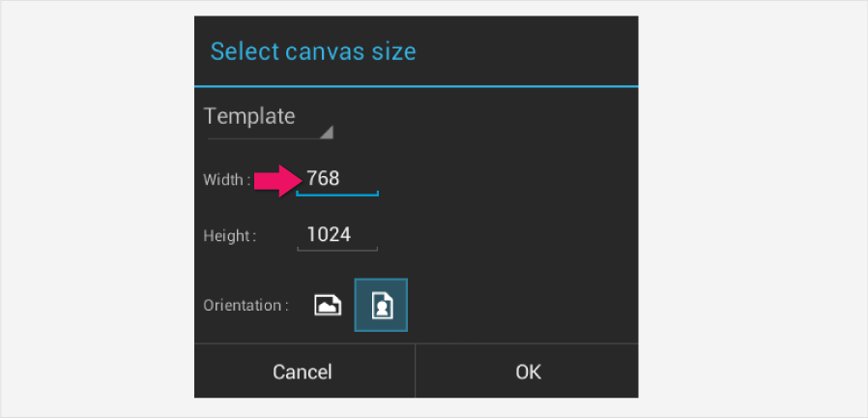Click the Height label

pyautogui.click(x=230, y=236)
